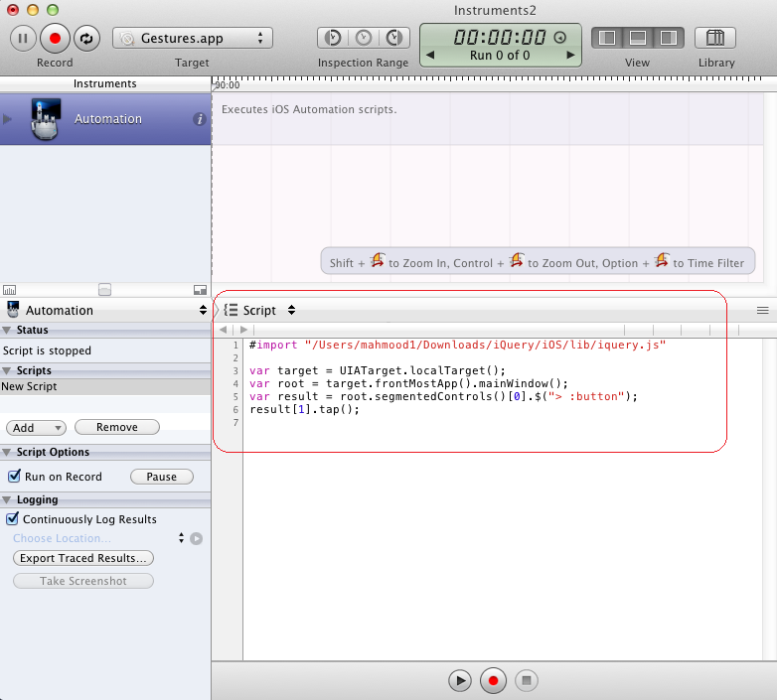
Task: Toggle the left View pane button
Action: (x=607, y=38)
